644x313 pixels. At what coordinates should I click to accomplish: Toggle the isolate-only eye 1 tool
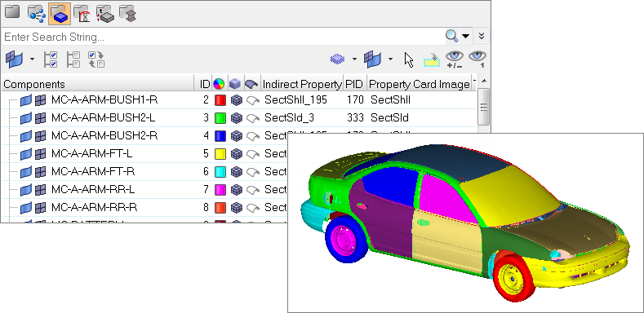point(477,60)
